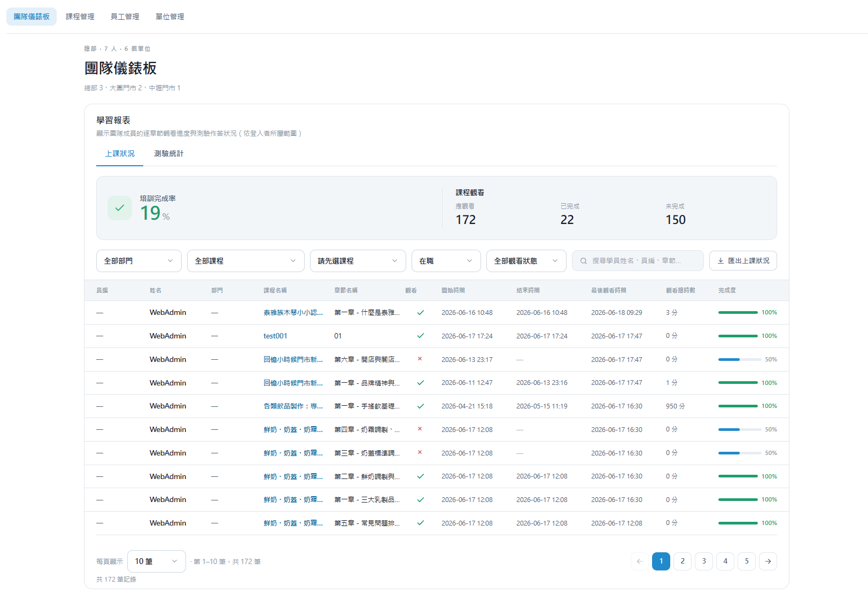Open the 團隊儀錶板 nav tab
The height and width of the screenshot is (602, 868).
[32, 17]
